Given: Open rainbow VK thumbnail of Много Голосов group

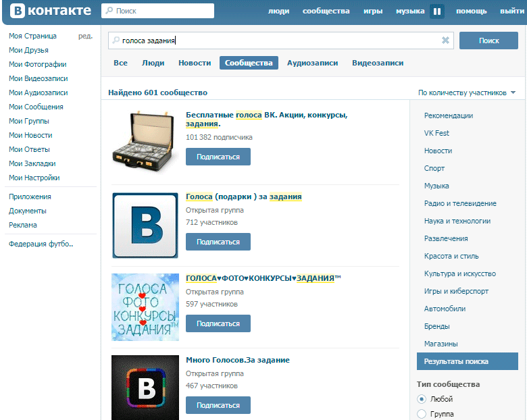Looking at the screenshot, I should coord(145,388).
